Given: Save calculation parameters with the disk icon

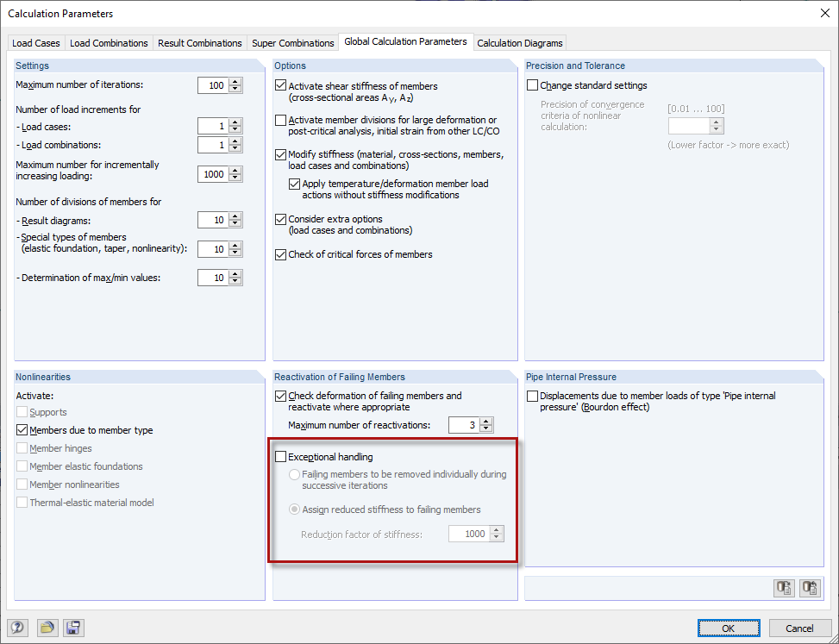Looking at the screenshot, I should pos(73,628).
